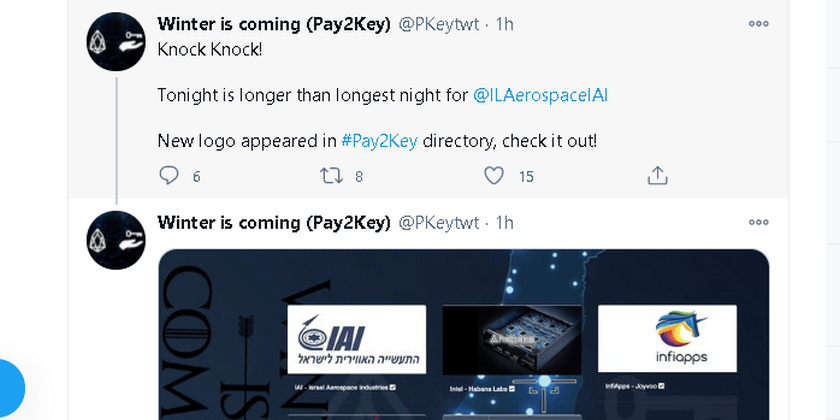Open the second tweet's Pay2Key profile avatar
This screenshot has height=420, width=840.
[x=117, y=240]
